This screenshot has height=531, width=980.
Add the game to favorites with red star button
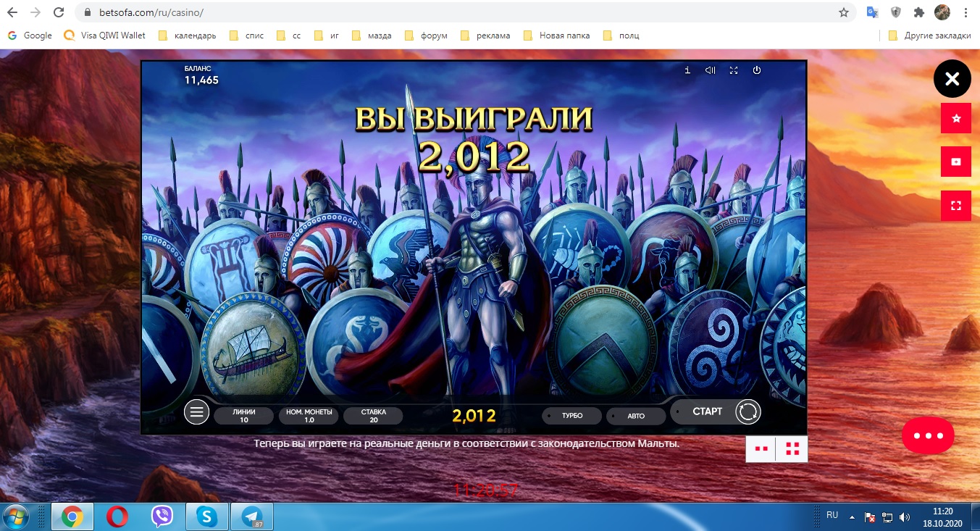[956, 118]
